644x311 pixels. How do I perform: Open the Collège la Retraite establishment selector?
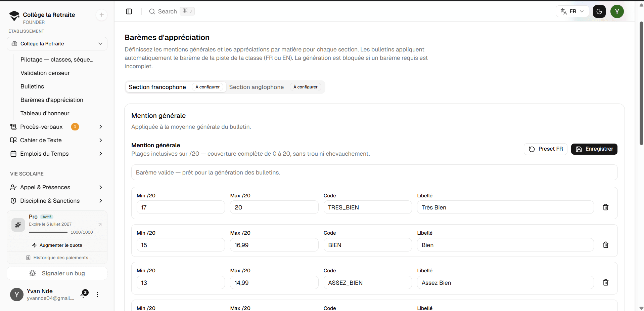pos(57,44)
